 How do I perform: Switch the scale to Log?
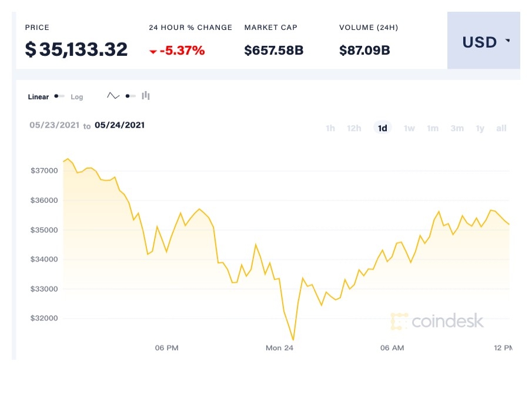coord(77,97)
